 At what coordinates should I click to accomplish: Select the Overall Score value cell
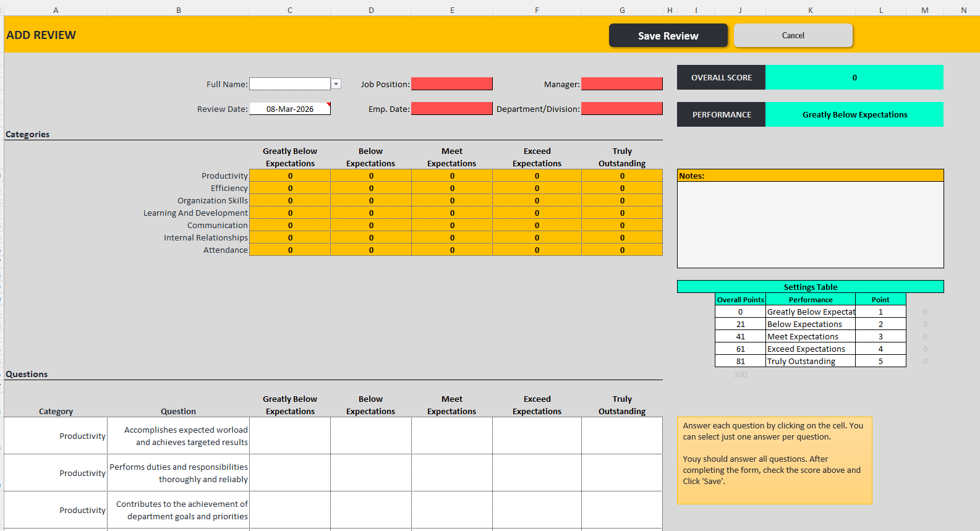[854, 78]
